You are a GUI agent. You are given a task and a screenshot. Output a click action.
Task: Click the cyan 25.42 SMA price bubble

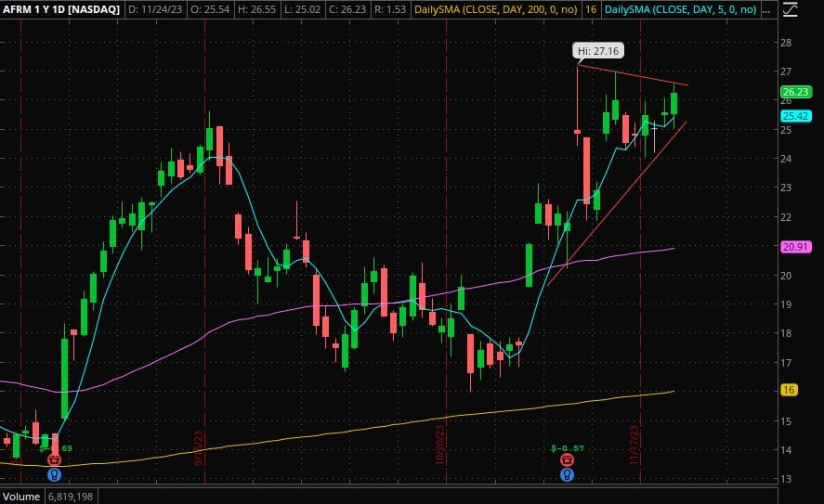pyautogui.click(x=795, y=116)
